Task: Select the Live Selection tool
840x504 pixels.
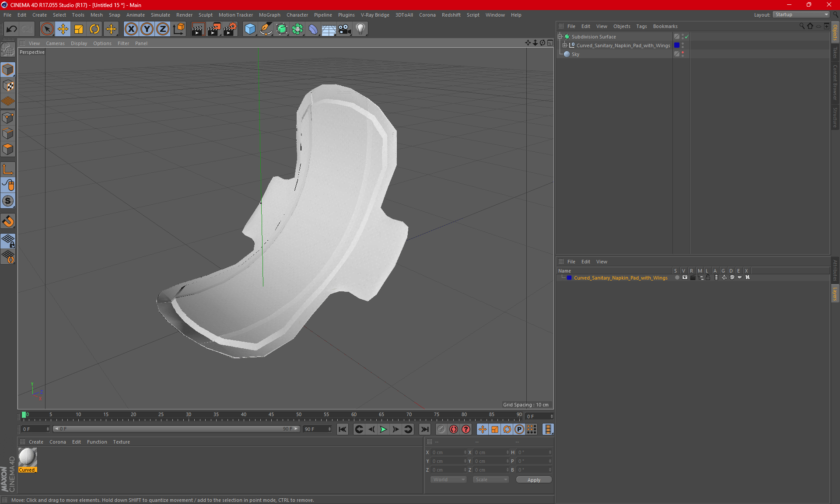Action: [47, 29]
